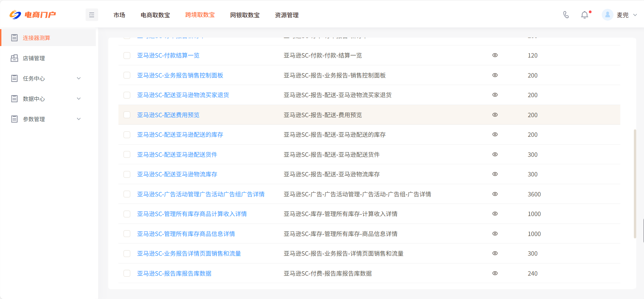Switch to the 电商取数宝 tab
Viewport: 644px width, 299px height.
click(x=155, y=15)
